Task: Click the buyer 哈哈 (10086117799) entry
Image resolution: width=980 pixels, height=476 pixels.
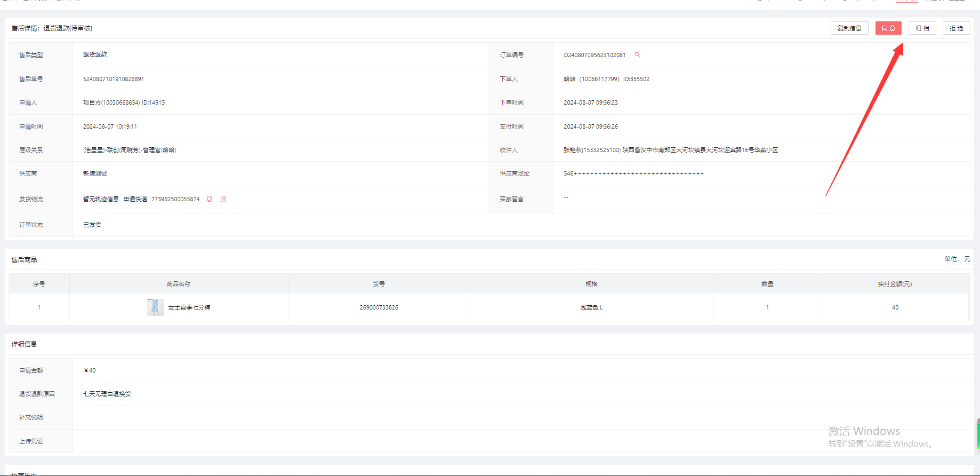Action: click(x=591, y=79)
